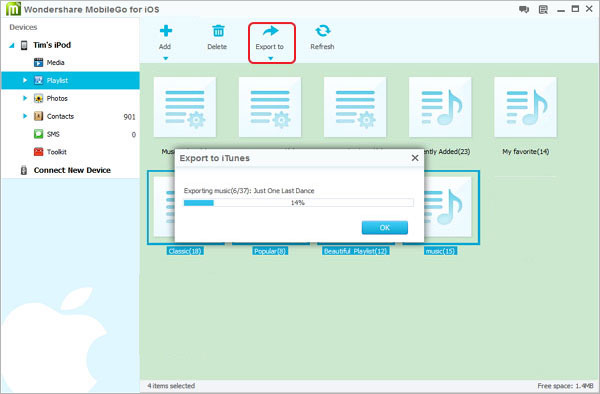Click the MobileGo app logo
600x394 pixels.
(13, 9)
